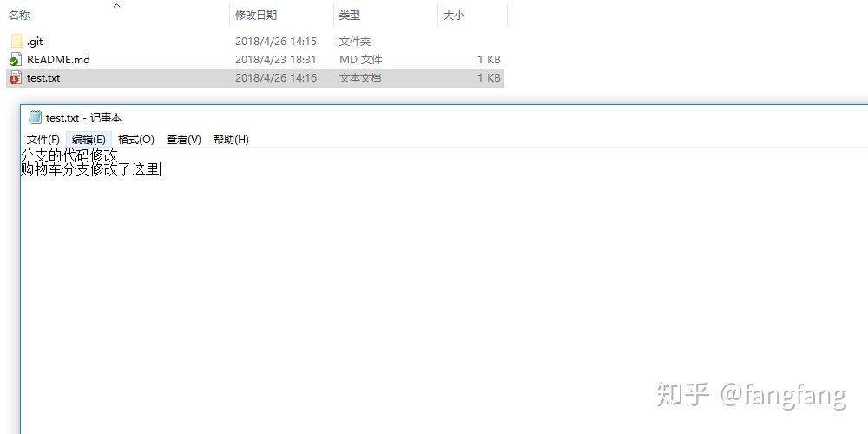Image resolution: width=868 pixels, height=434 pixels.
Task: Sort files by 大小 column header
Action: (x=454, y=16)
